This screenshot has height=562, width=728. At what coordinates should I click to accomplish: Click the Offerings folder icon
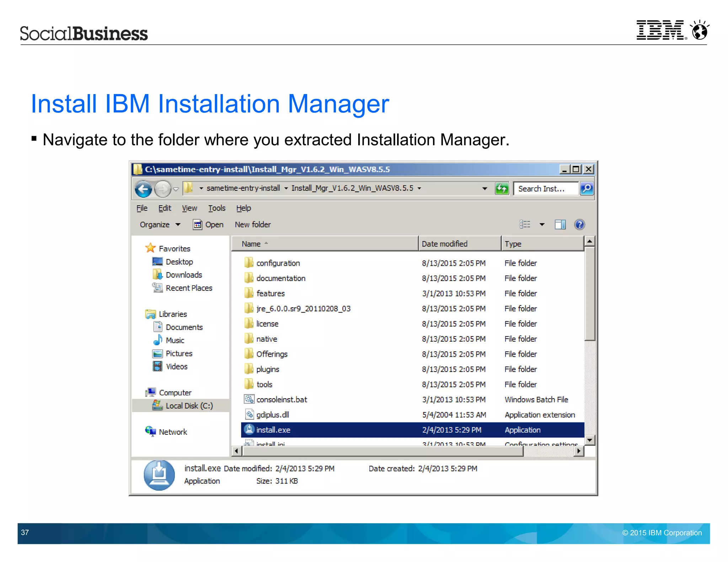pyautogui.click(x=248, y=354)
